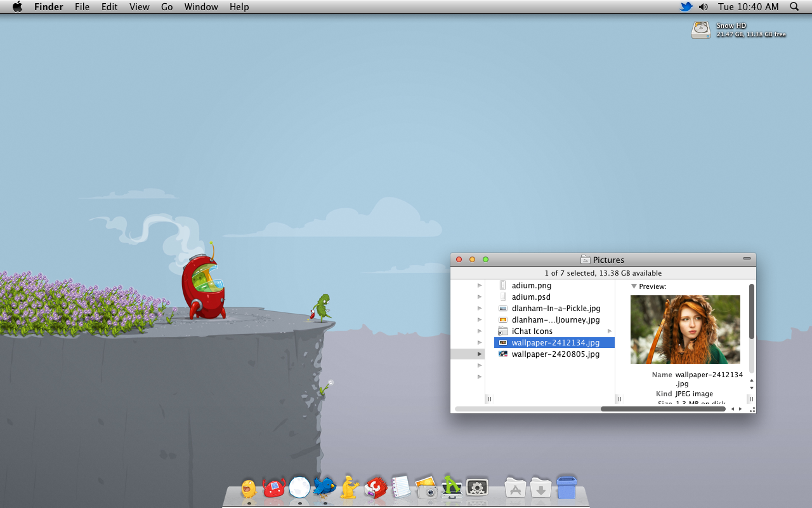This screenshot has height=508, width=812.
Task: Select adium.psd file name
Action: pyautogui.click(x=531, y=297)
